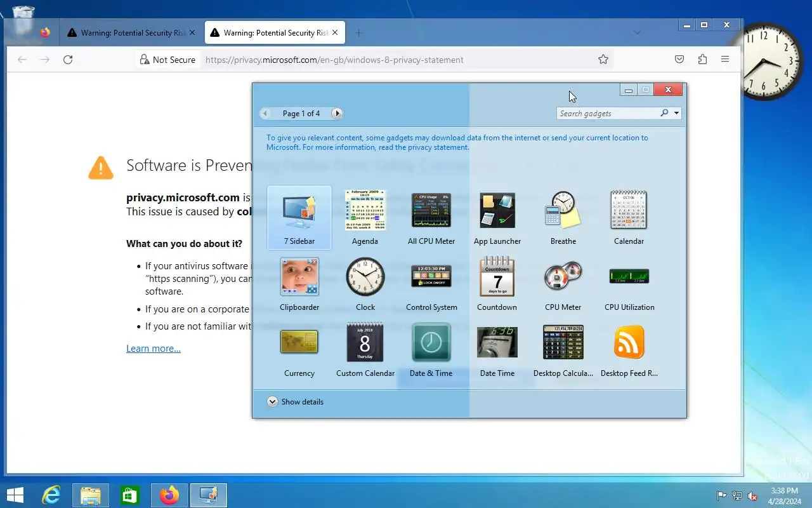Click gadget gallery taskbar button
812x508 pixels.
click(x=209, y=495)
